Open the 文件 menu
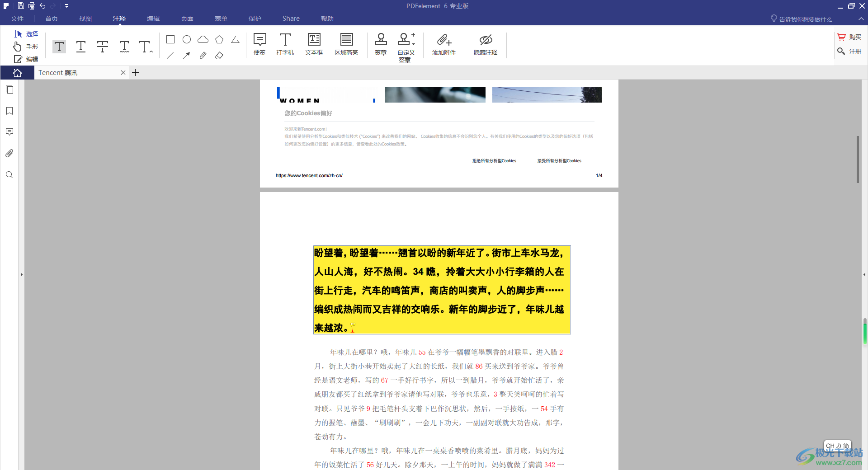This screenshot has height=470, width=868. pos(17,19)
